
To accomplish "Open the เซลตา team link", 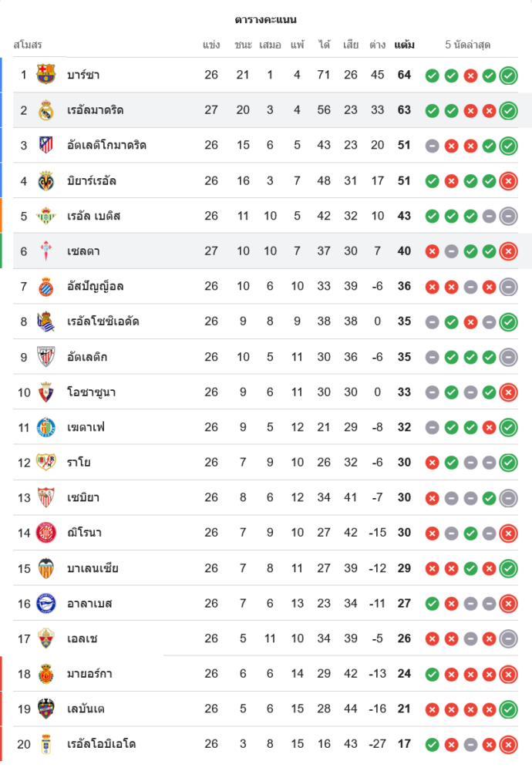I will pos(83,251).
